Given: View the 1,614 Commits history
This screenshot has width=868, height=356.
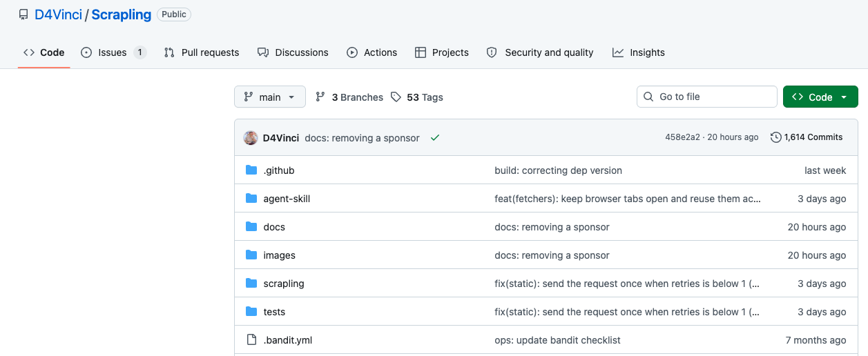Looking at the screenshot, I should click(807, 137).
